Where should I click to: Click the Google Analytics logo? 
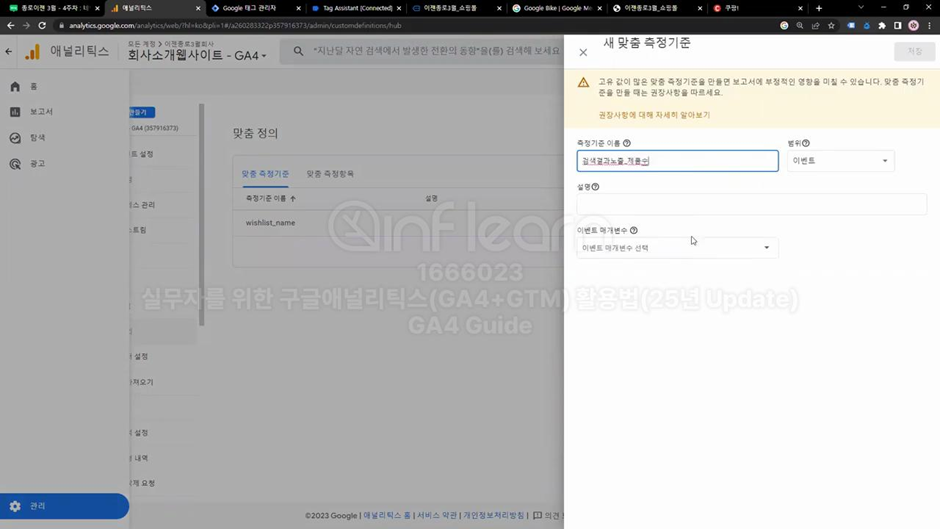32,52
